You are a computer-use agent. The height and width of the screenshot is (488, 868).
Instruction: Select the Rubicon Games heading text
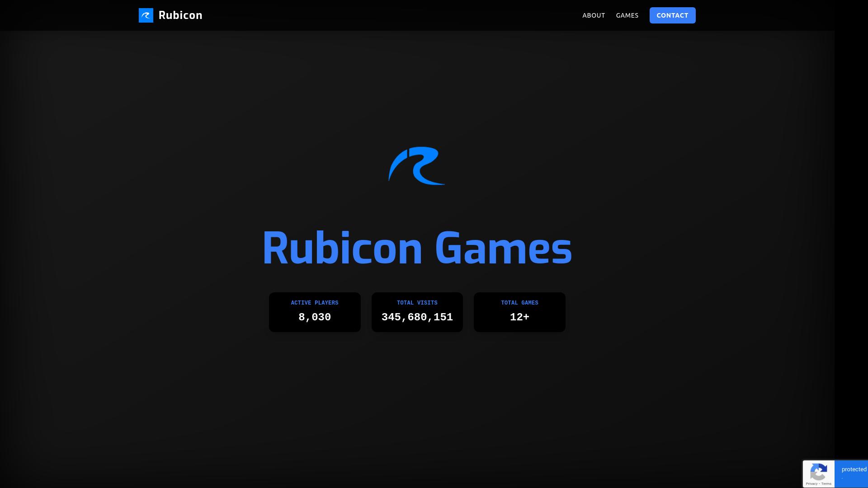pos(416,247)
